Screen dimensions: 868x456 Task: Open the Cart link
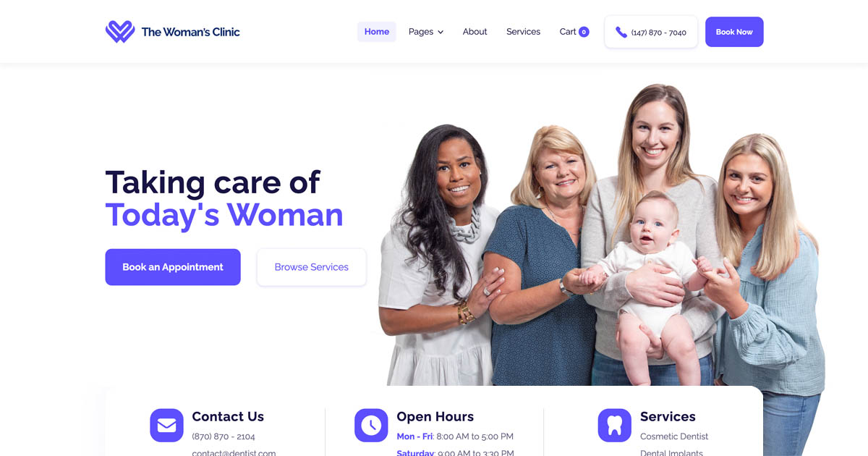(x=568, y=32)
